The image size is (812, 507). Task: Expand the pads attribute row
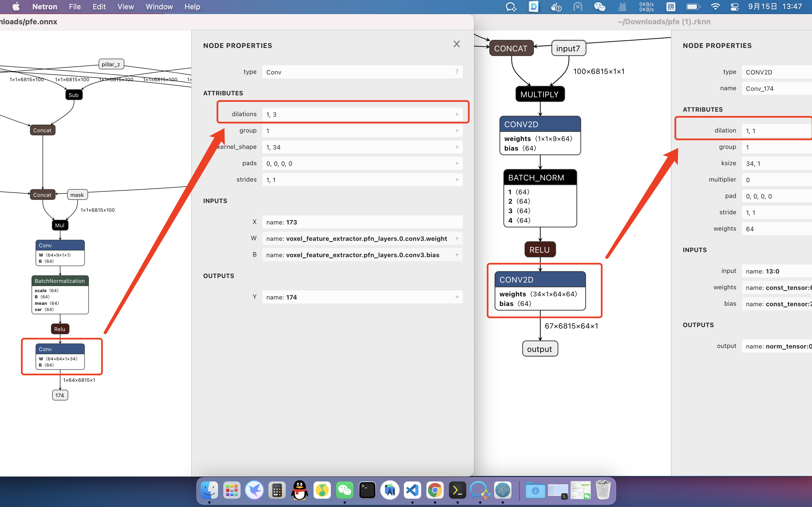tap(457, 163)
